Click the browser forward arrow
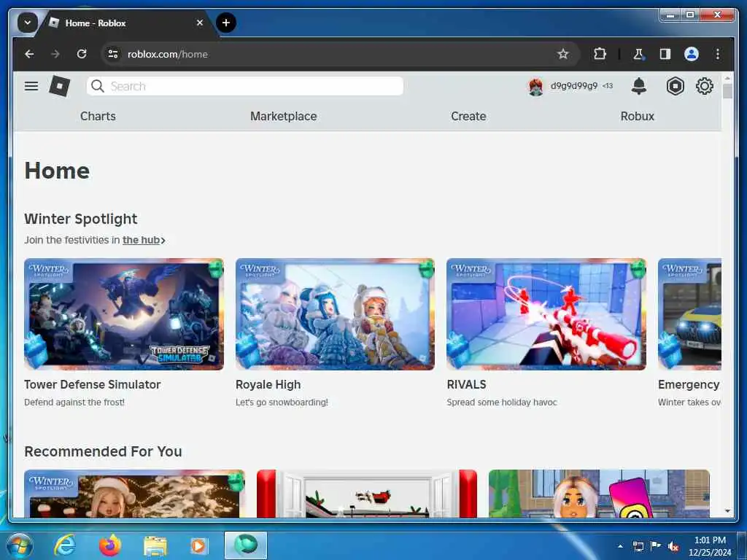 (x=55, y=54)
